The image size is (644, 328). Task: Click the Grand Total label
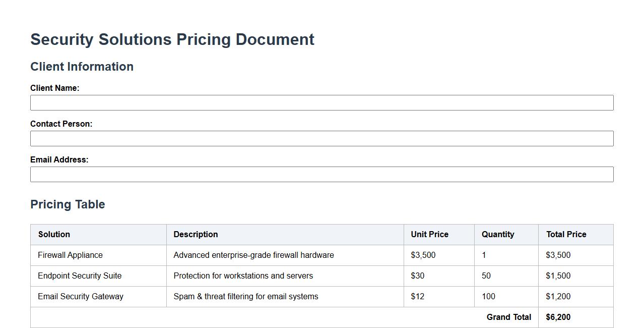[x=508, y=317]
